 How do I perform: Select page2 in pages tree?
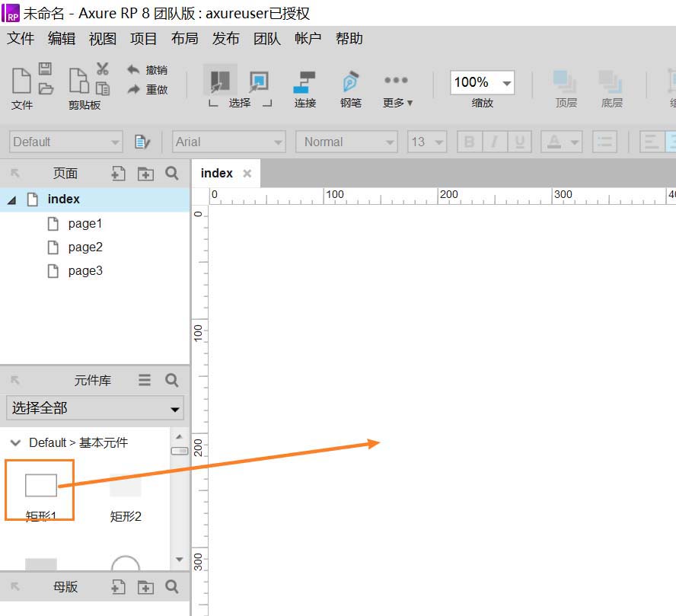click(x=85, y=247)
